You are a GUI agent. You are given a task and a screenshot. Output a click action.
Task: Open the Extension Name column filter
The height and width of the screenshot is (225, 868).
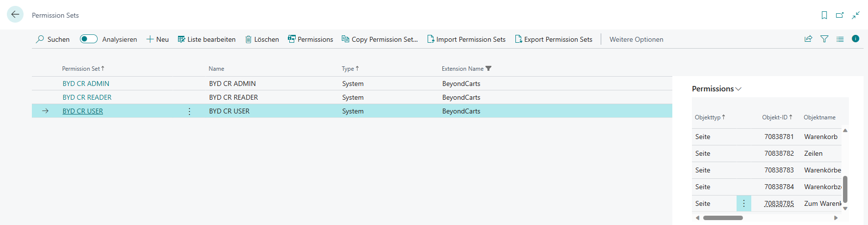[x=488, y=69]
